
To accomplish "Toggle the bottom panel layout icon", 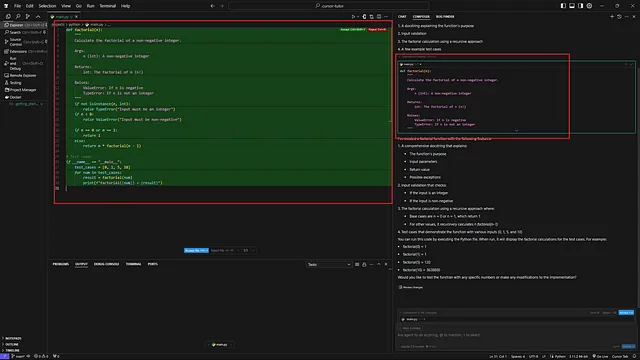I will click(572, 6).
